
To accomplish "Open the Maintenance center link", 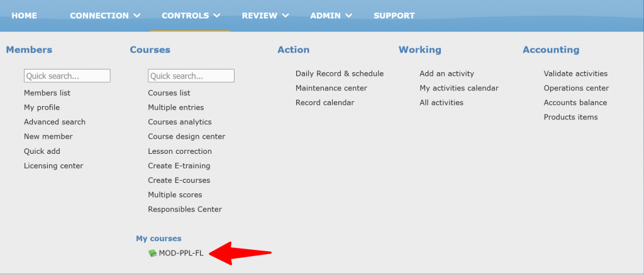I will click(x=331, y=88).
